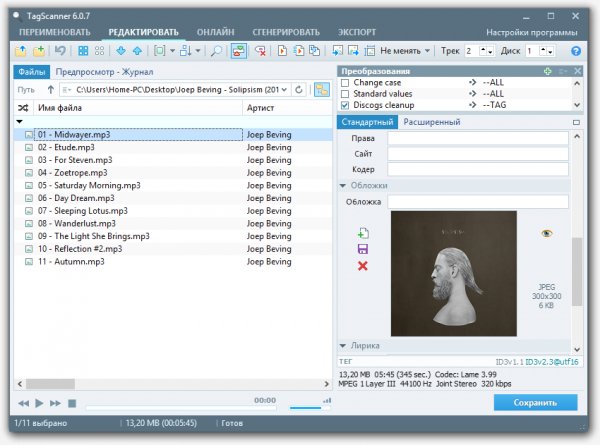The image size is (600, 445).
Task: Open Настройки программы
Action: pyautogui.click(x=532, y=33)
